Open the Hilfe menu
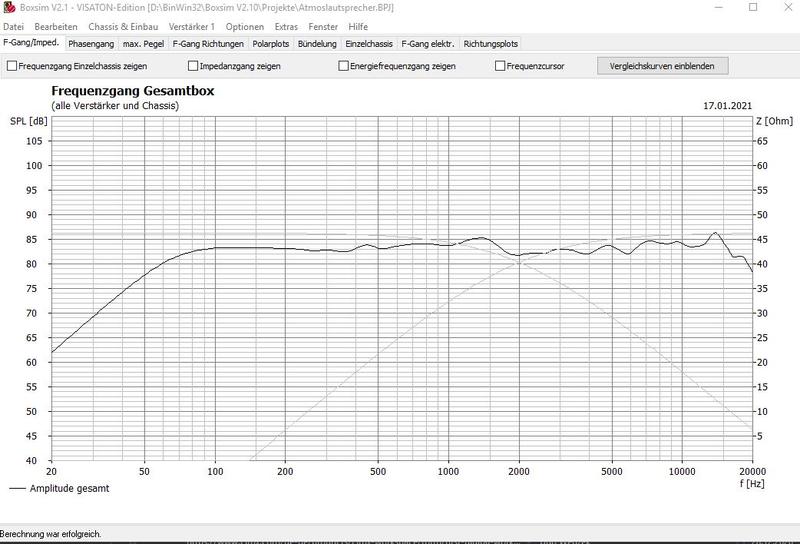800x544 pixels. click(x=358, y=26)
